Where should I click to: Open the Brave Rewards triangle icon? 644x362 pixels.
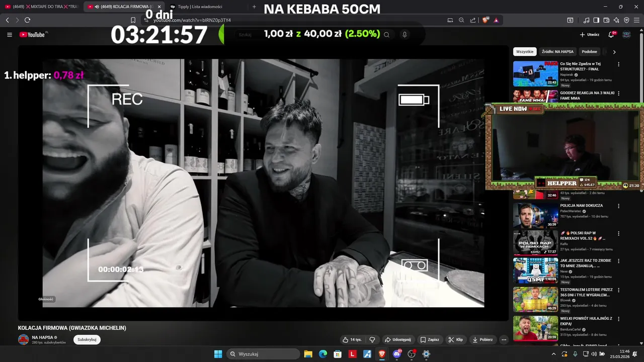point(496,20)
